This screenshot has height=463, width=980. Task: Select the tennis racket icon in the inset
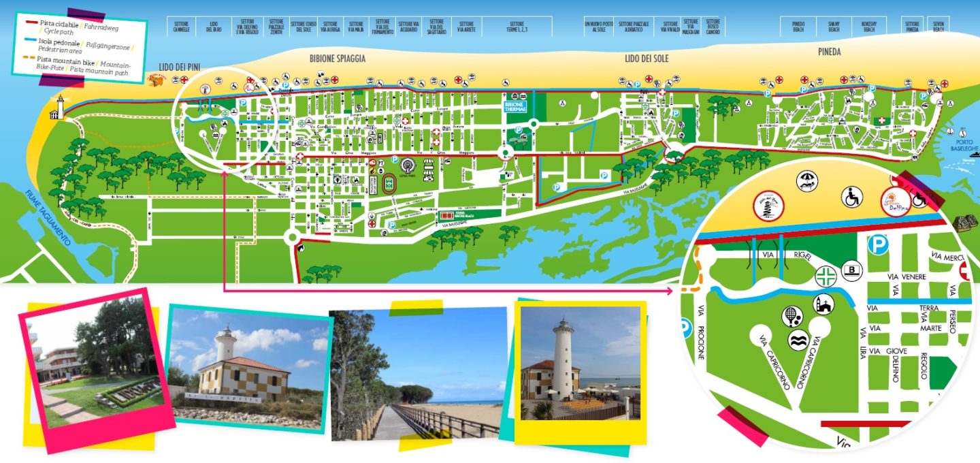point(794,316)
